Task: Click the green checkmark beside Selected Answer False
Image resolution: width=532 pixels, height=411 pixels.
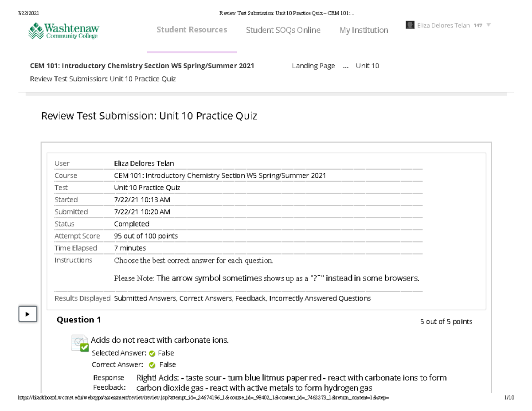Action: [x=151, y=353]
